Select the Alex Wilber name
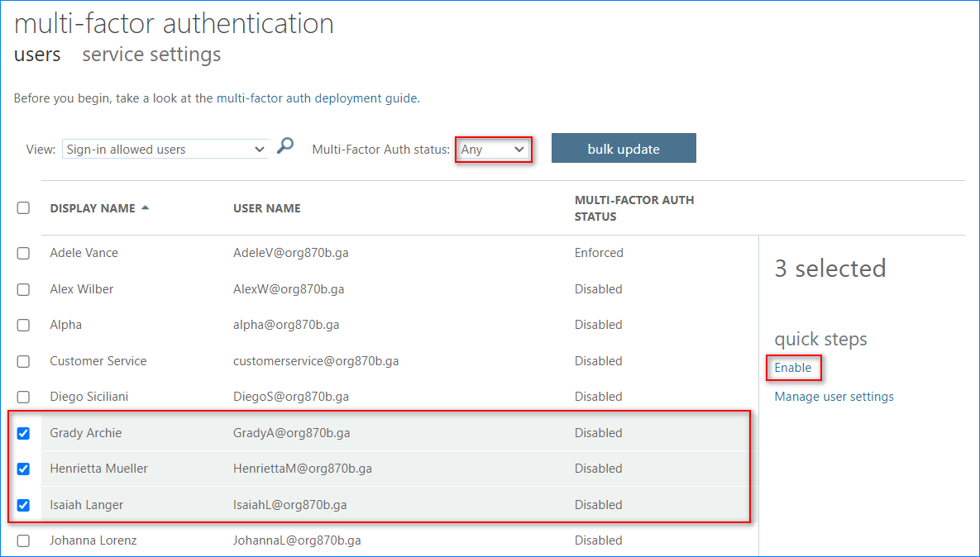Screen dimensions: 980x557 tap(81, 289)
